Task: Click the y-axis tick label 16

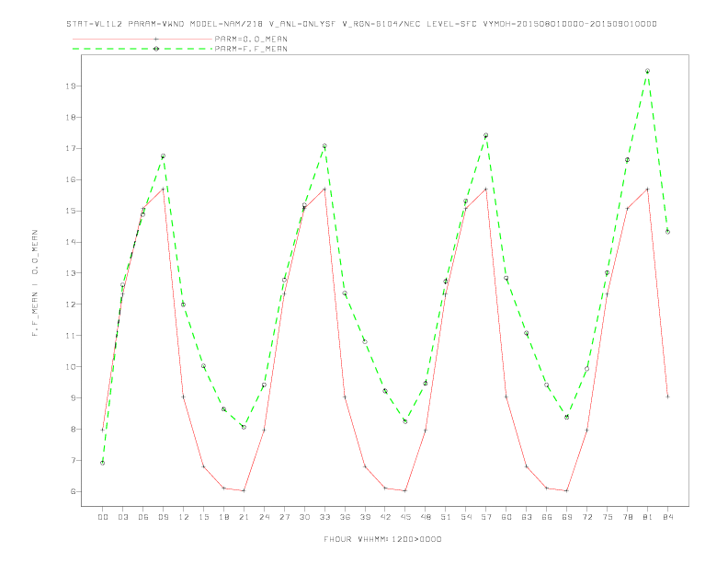Action: click(x=70, y=179)
